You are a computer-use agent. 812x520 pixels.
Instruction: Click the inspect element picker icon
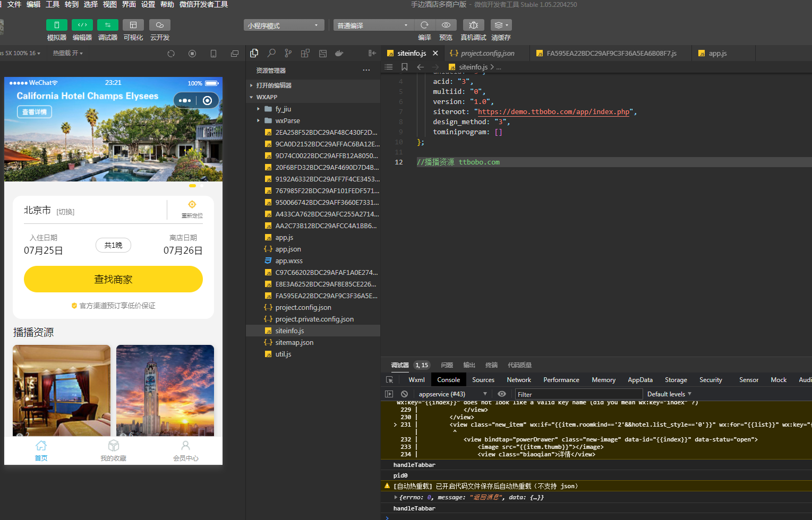(389, 379)
